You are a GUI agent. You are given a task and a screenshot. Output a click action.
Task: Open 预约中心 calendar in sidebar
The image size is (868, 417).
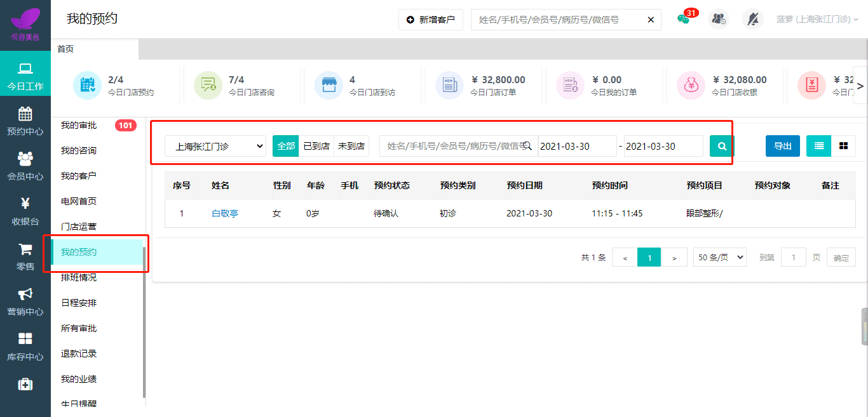coord(25,122)
